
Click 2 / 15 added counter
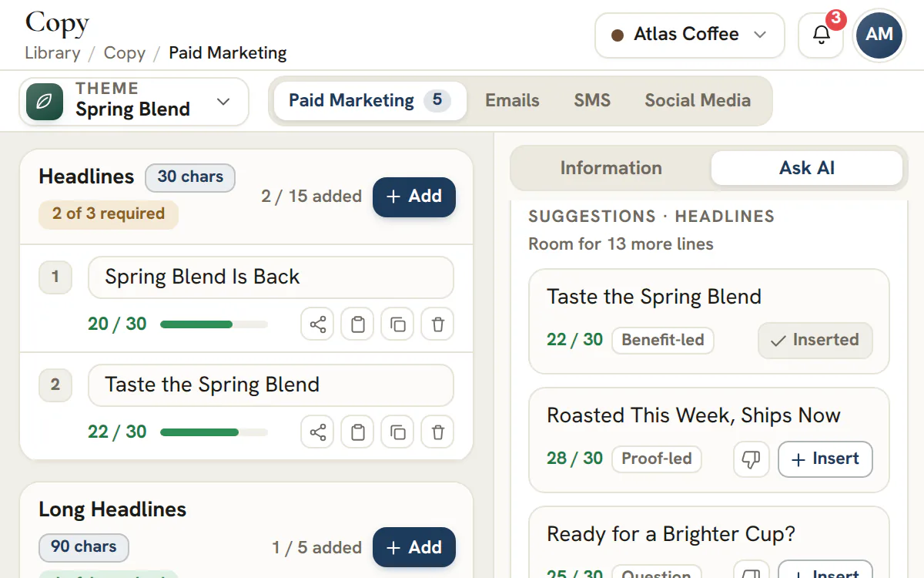[x=312, y=197]
